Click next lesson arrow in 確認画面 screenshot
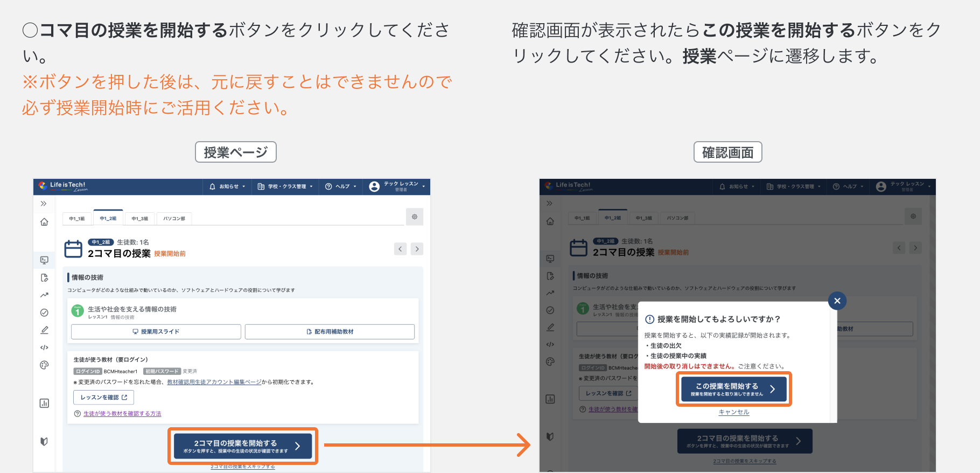980x473 pixels. (x=915, y=248)
